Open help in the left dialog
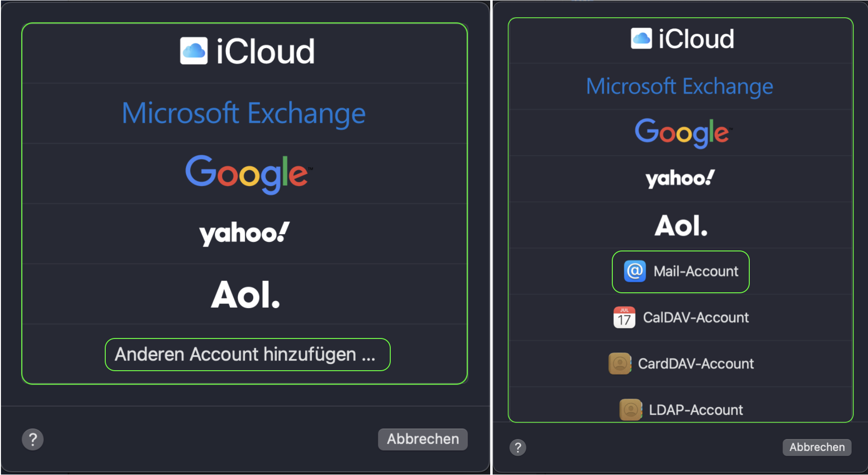This screenshot has height=475, width=868. (33, 439)
